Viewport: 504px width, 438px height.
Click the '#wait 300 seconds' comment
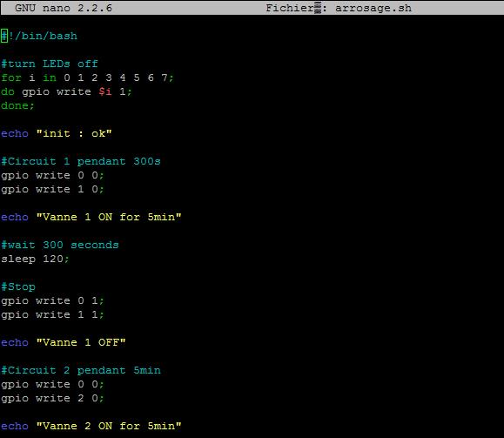pos(60,245)
